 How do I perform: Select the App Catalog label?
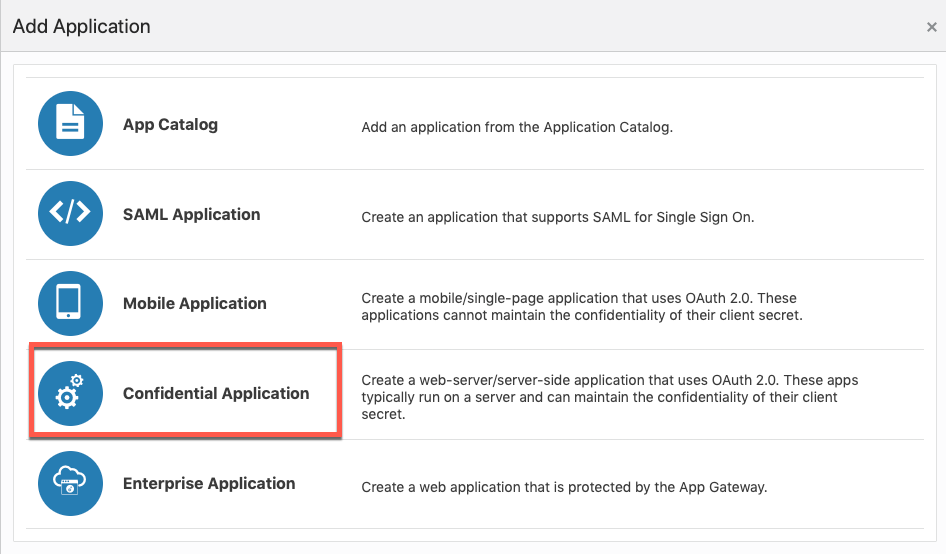[170, 125]
